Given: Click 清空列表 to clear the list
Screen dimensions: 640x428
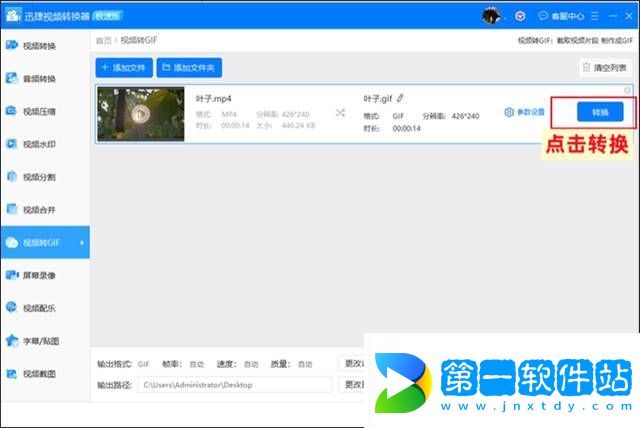Looking at the screenshot, I should [605, 68].
